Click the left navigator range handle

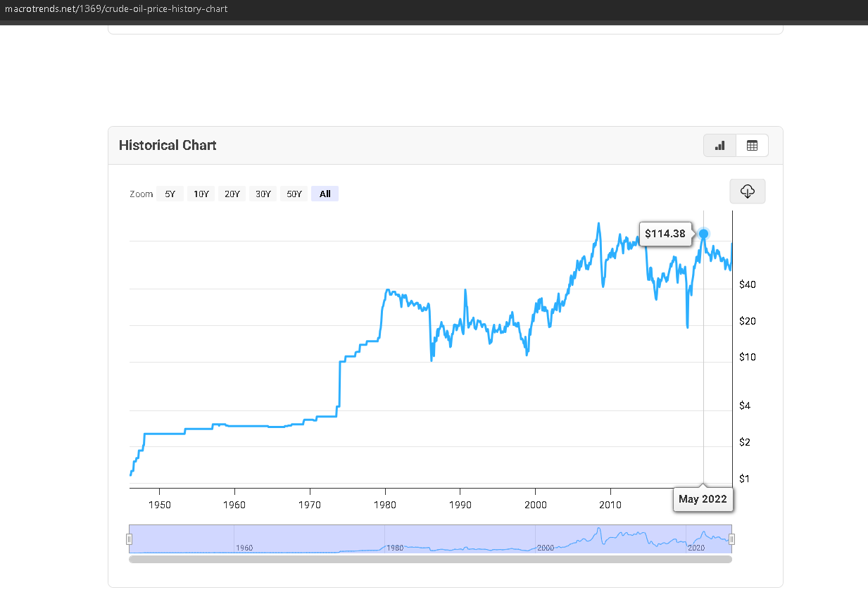coord(129,539)
